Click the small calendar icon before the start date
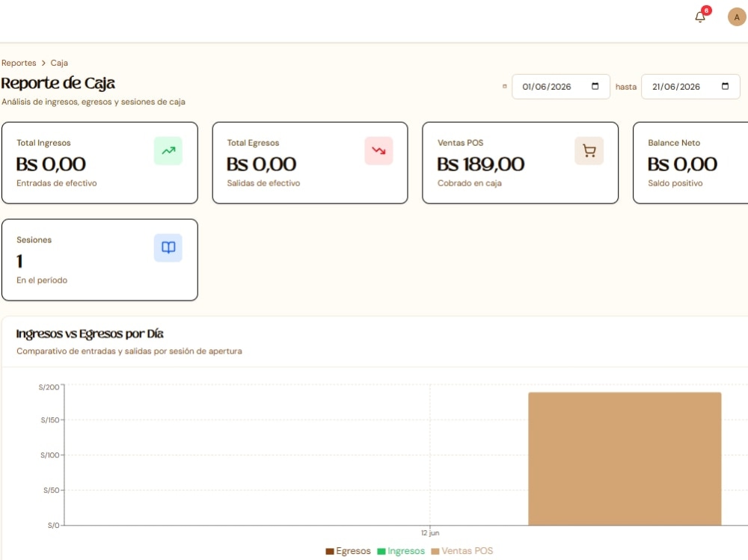The width and height of the screenshot is (748, 560). tap(505, 86)
